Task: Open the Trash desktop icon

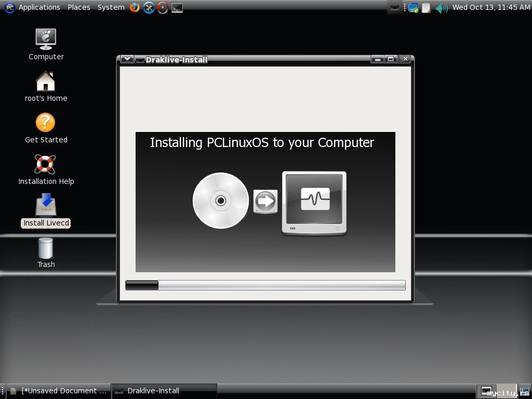Action: pyautogui.click(x=46, y=248)
